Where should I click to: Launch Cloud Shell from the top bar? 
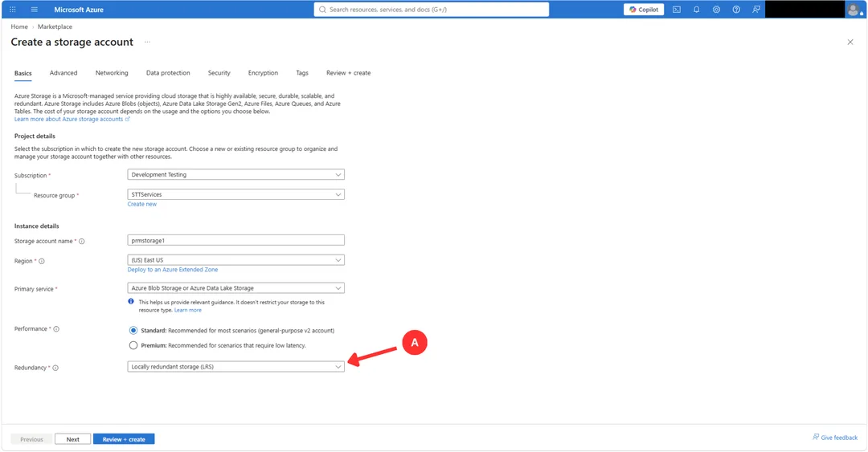coord(677,10)
